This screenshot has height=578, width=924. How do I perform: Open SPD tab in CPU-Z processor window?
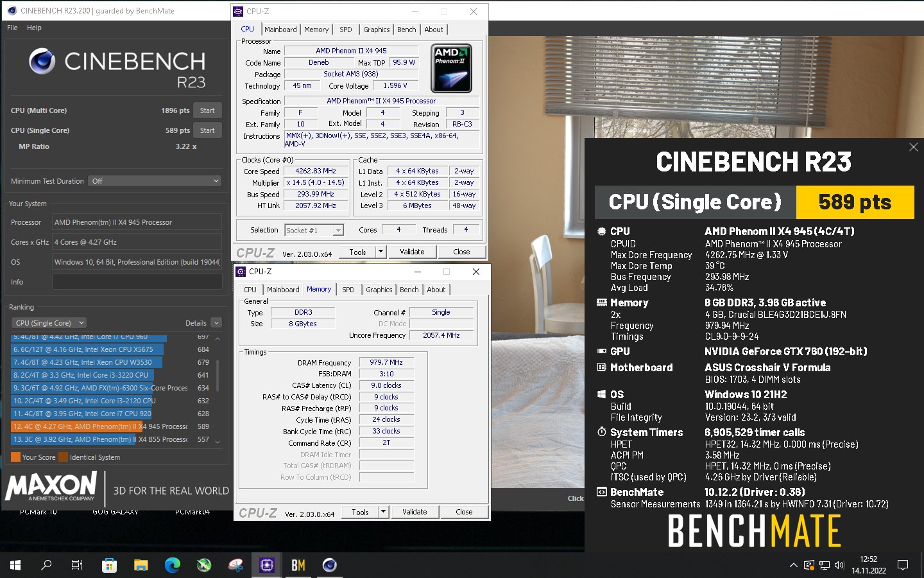[x=345, y=30]
